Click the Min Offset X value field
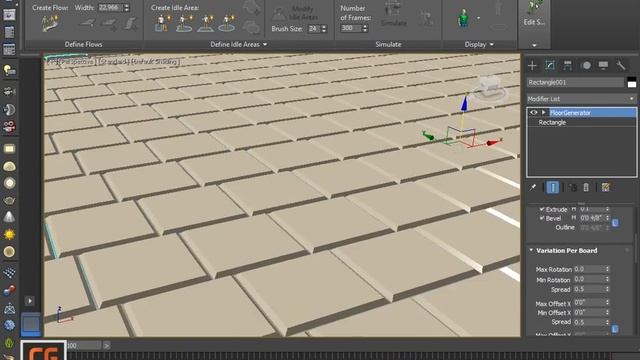Viewport: 640px width, 360px height. (589, 313)
